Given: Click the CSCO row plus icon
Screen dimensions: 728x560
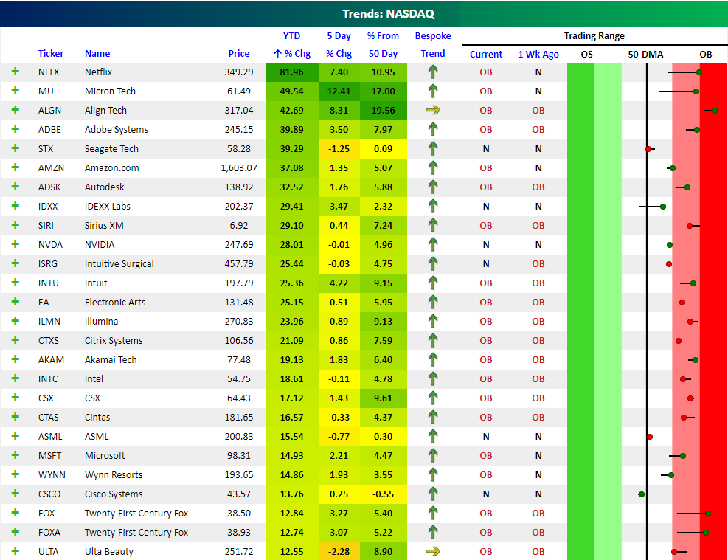Looking at the screenshot, I should coord(15,494).
